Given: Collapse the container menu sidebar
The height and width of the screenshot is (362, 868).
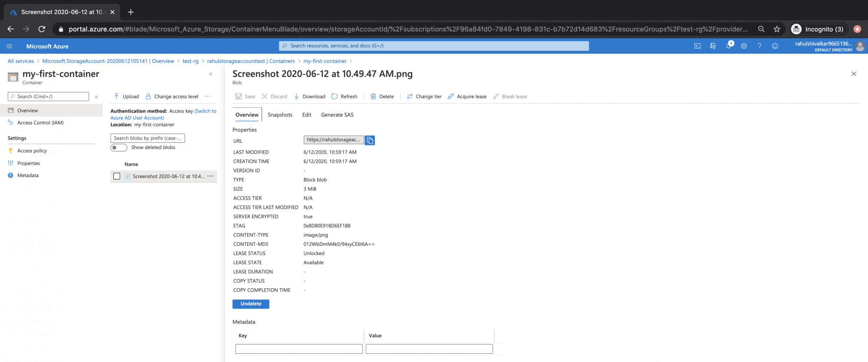Looking at the screenshot, I should [x=96, y=97].
